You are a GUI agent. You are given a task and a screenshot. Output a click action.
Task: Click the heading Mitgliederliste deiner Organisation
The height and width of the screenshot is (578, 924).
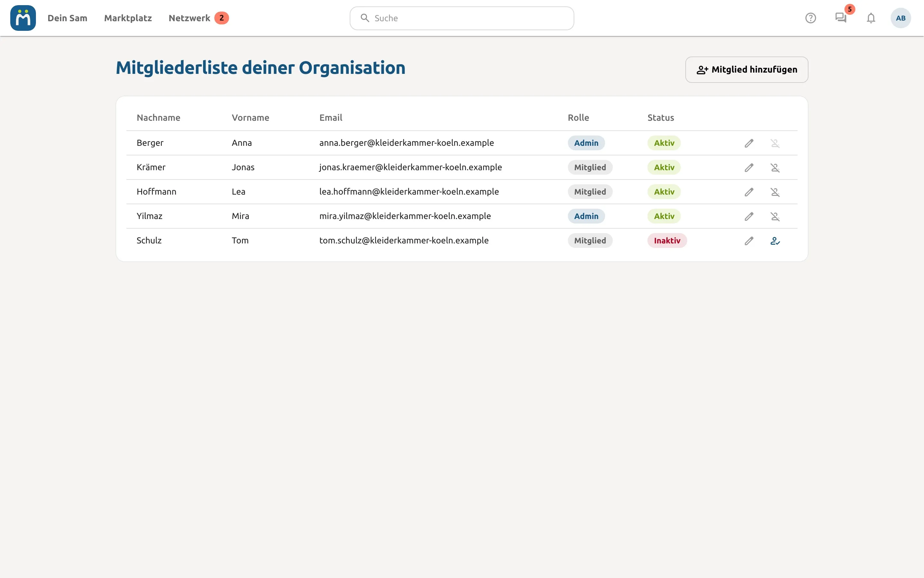click(261, 68)
